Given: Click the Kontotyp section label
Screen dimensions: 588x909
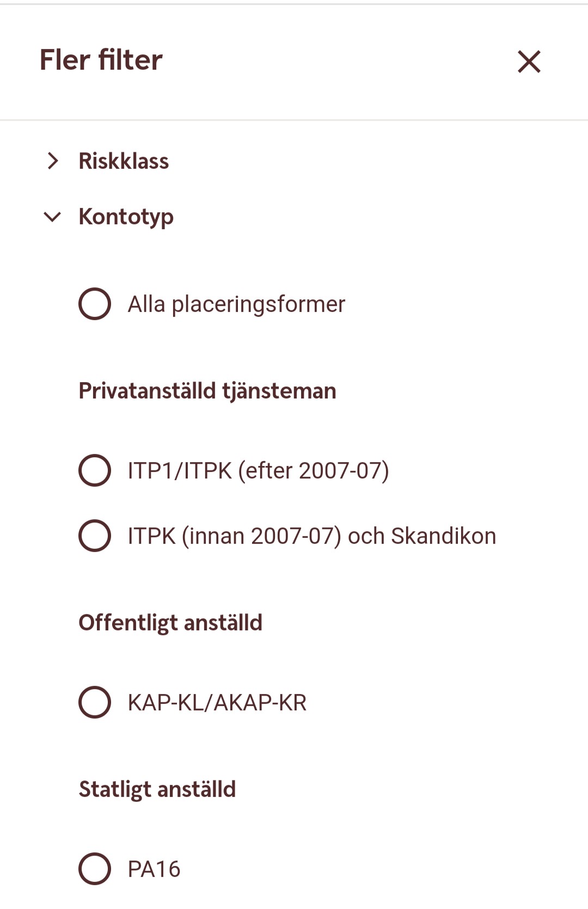Looking at the screenshot, I should (126, 217).
